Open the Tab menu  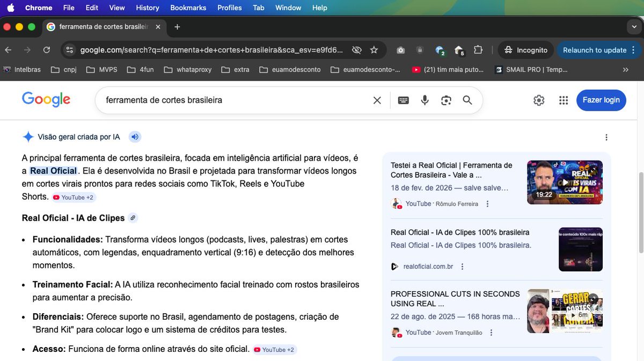[259, 8]
